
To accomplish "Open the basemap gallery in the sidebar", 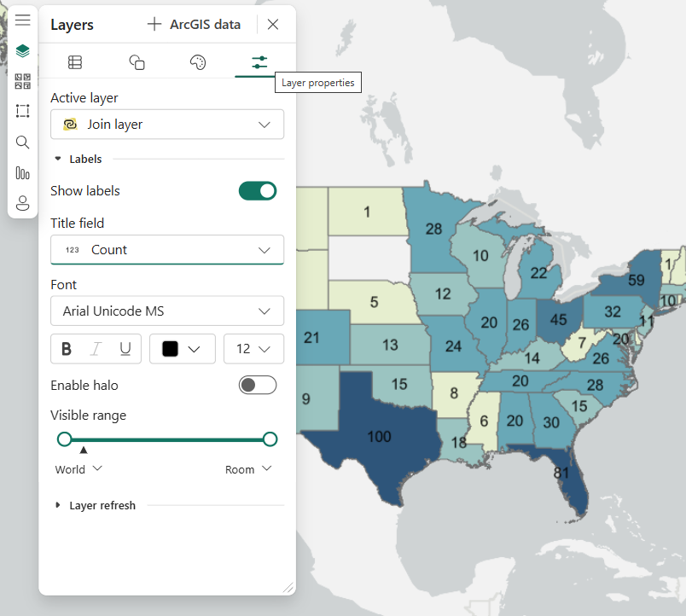I will [22, 81].
